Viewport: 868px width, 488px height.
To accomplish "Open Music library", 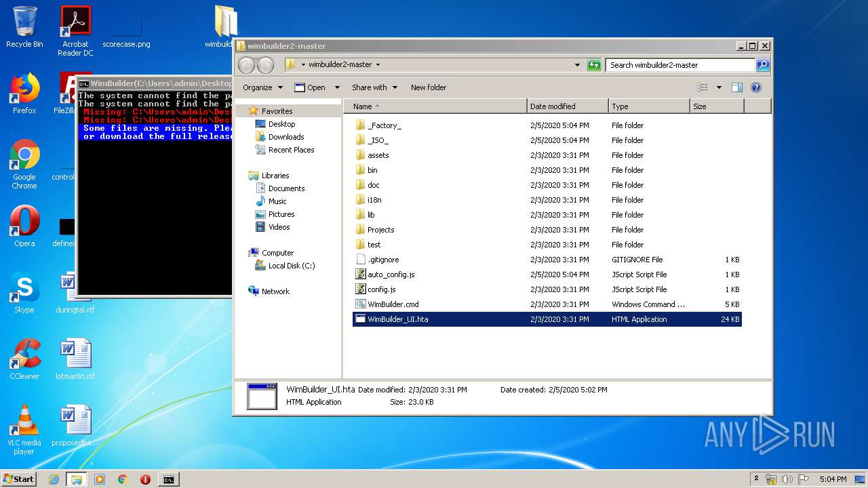I will point(277,201).
